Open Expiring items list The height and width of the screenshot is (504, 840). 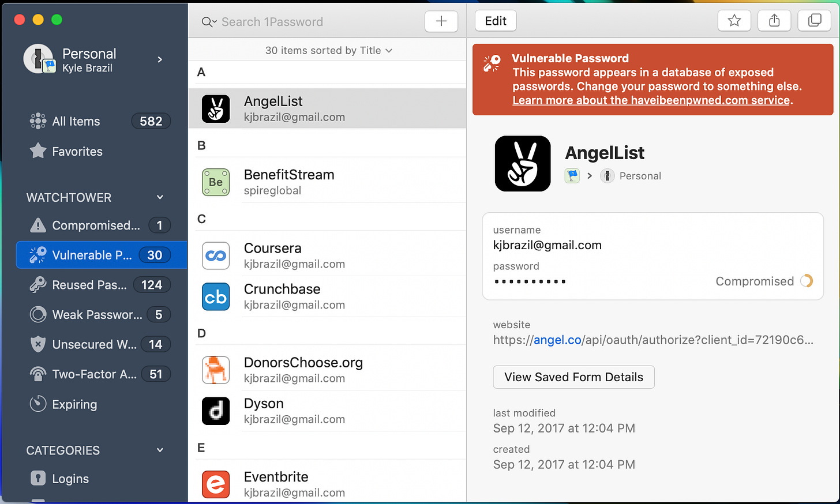click(99, 404)
